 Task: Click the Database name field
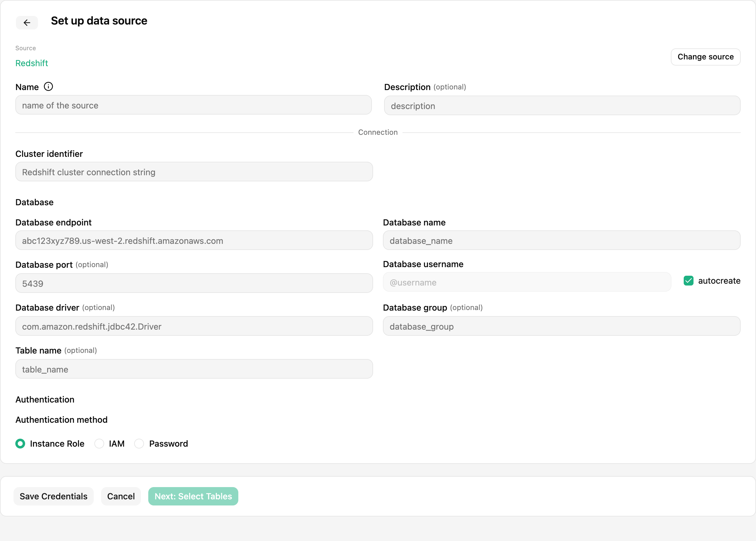tap(561, 240)
